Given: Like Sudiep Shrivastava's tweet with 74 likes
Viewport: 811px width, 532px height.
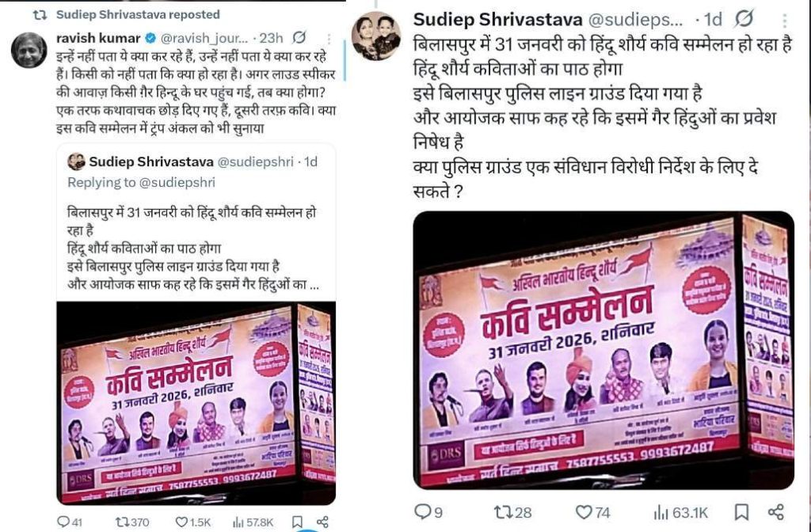Looking at the screenshot, I should tap(592, 512).
